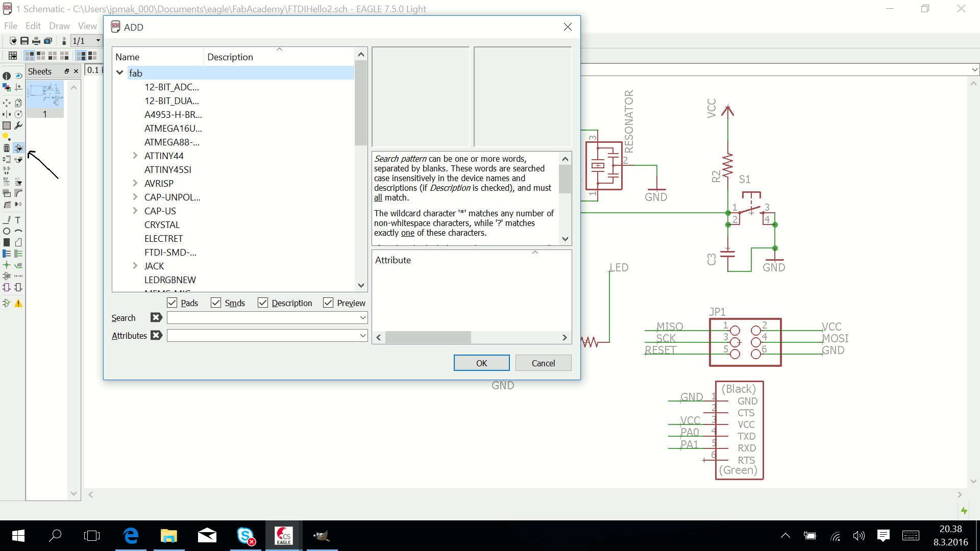Click inside the Search input field

[262, 317]
